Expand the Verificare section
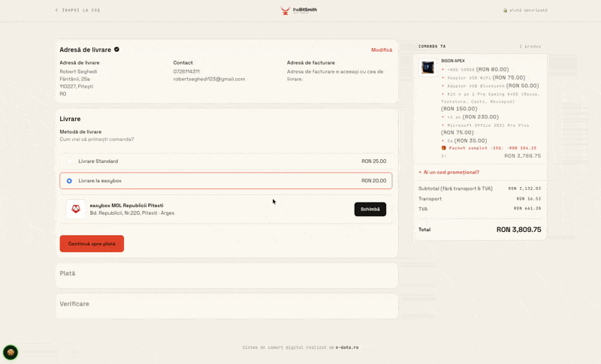601x364 pixels. click(227, 304)
